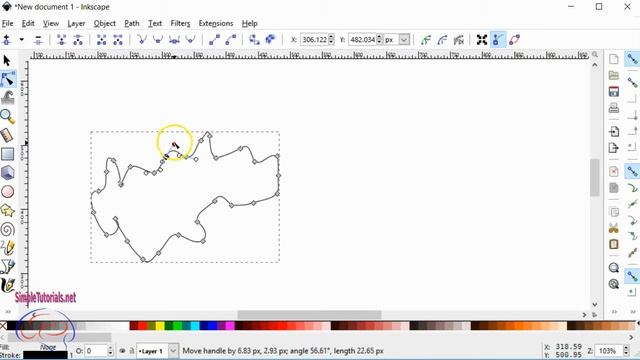Open the Path menu
This screenshot has width=640, height=360.
[x=132, y=23]
